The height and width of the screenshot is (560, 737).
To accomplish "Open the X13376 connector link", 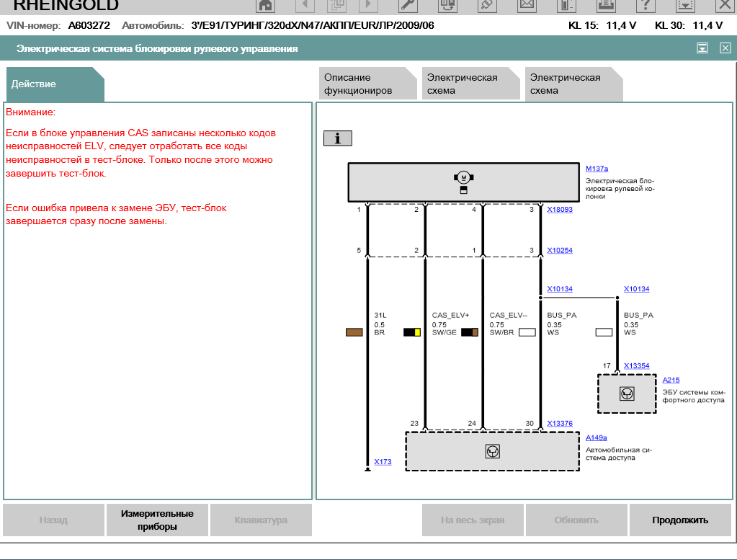I will point(559,423).
